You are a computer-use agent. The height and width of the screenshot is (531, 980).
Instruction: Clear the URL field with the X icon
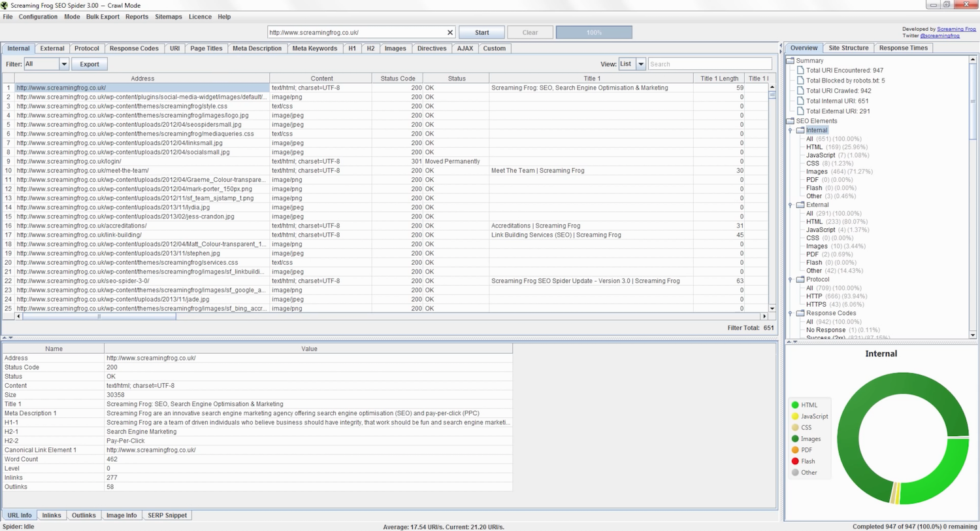click(x=449, y=32)
